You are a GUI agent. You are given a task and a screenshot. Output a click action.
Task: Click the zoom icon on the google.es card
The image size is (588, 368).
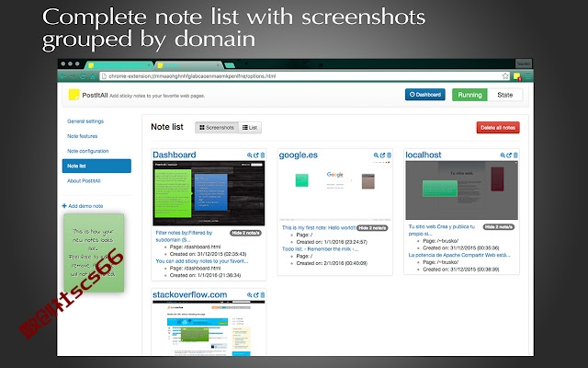pyautogui.click(x=376, y=155)
